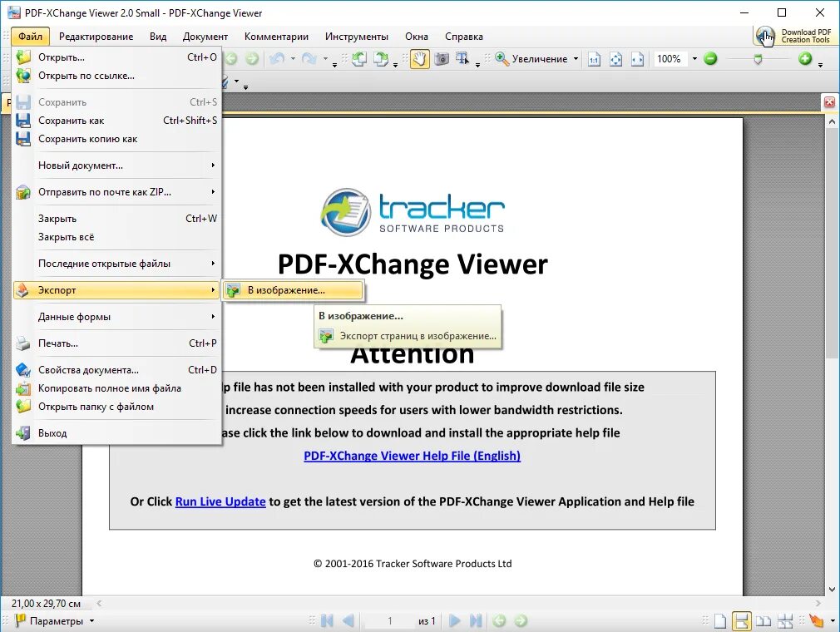Select the Hand tool in toolbar

point(419,59)
